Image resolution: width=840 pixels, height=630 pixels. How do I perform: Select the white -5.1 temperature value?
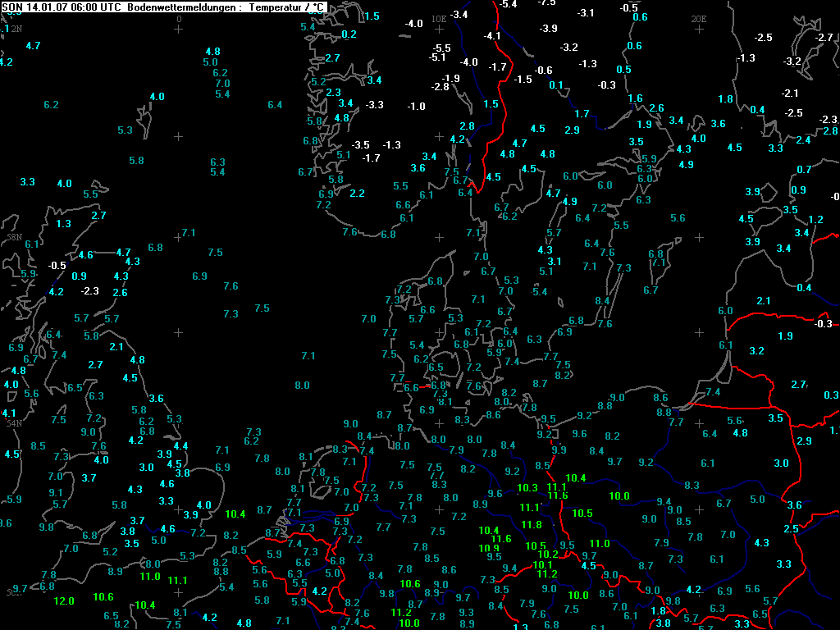click(437, 57)
